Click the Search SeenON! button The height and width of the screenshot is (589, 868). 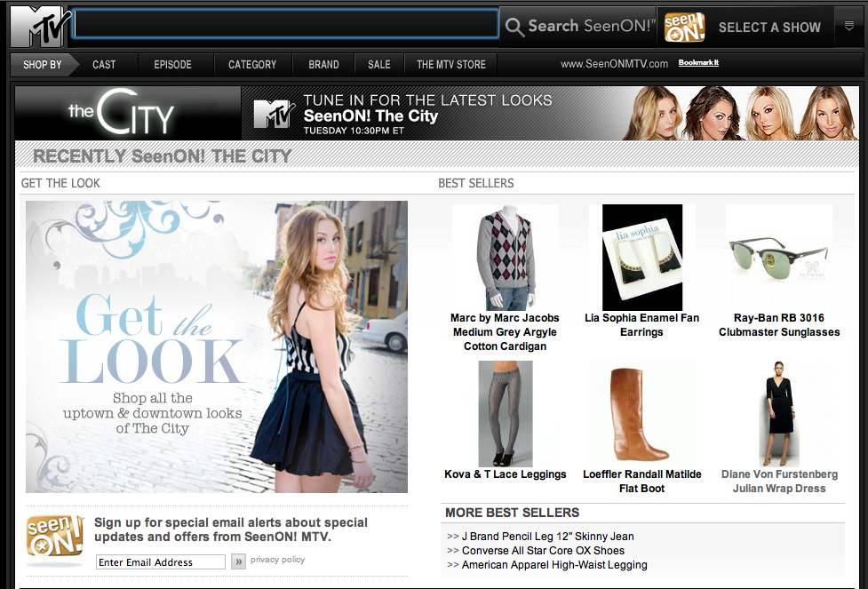click(x=578, y=26)
